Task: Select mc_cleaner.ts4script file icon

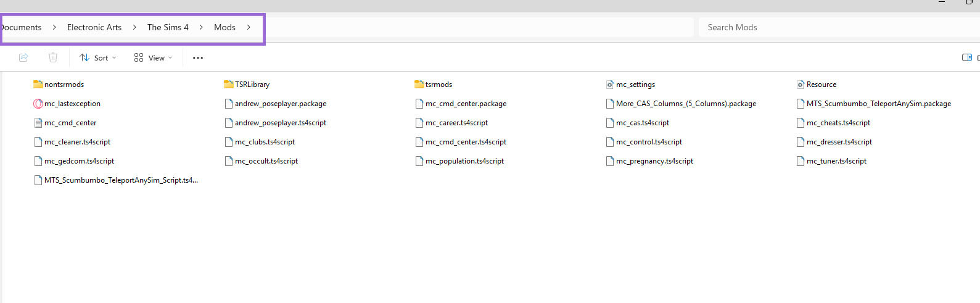Action: (38, 142)
